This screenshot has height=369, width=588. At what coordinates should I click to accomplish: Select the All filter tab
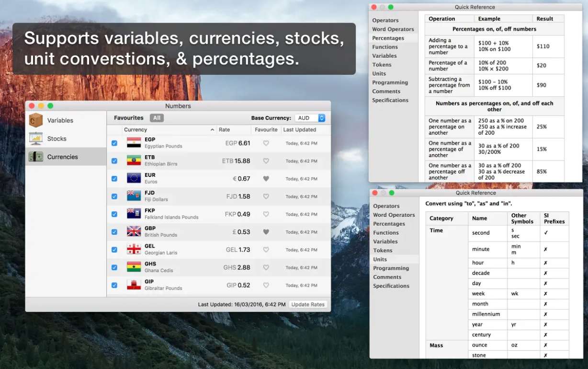157,118
